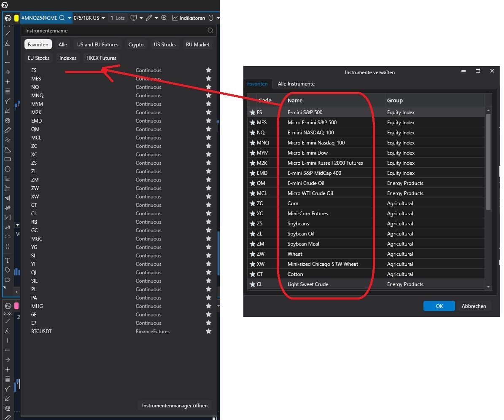Click the scrollbar thumb in Instrumente verwalten table
Image resolution: width=504 pixels, height=420 pixels.
click(x=488, y=162)
